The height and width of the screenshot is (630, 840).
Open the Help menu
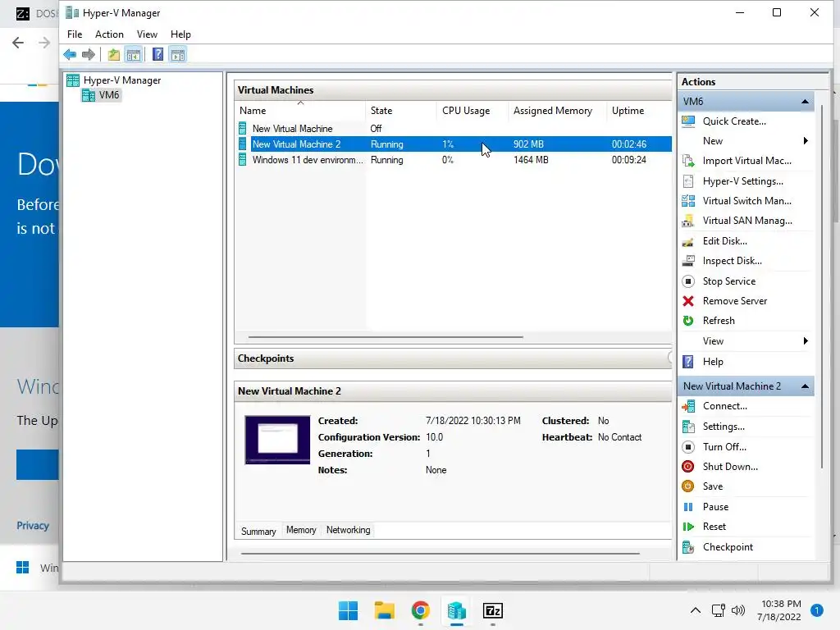tap(180, 34)
